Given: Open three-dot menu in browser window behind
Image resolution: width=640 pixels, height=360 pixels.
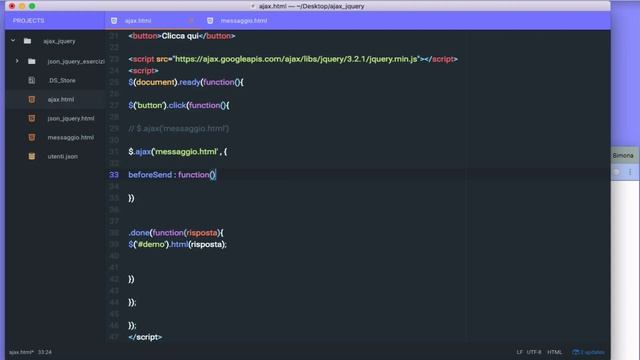Looking at the screenshot, I should (x=630, y=172).
